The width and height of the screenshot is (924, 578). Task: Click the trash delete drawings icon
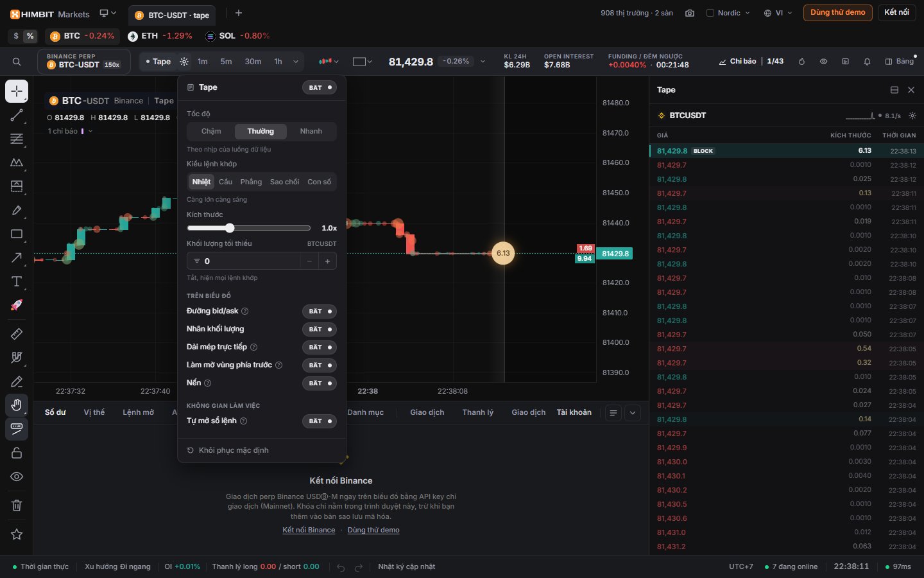17,505
